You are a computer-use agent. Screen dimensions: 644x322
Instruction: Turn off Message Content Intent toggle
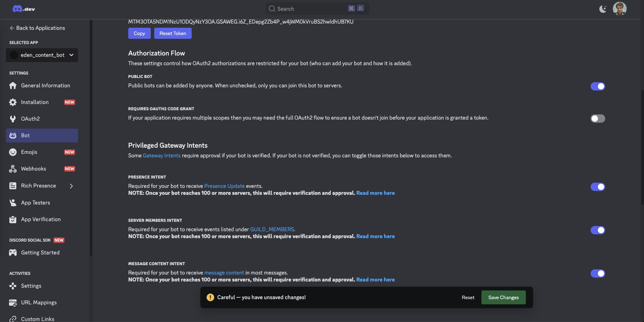pos(598,273)
